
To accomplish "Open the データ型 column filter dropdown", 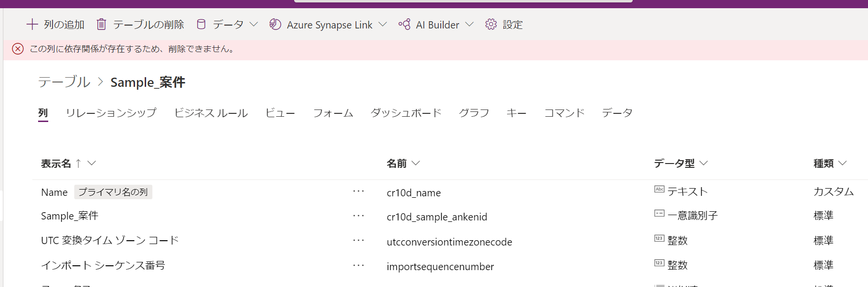I will coord(704,163).
